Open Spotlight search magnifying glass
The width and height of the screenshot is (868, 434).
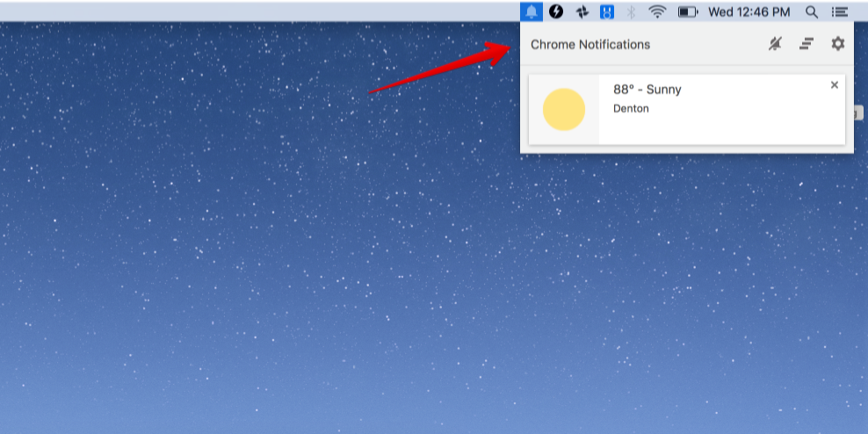click(812, 11)
